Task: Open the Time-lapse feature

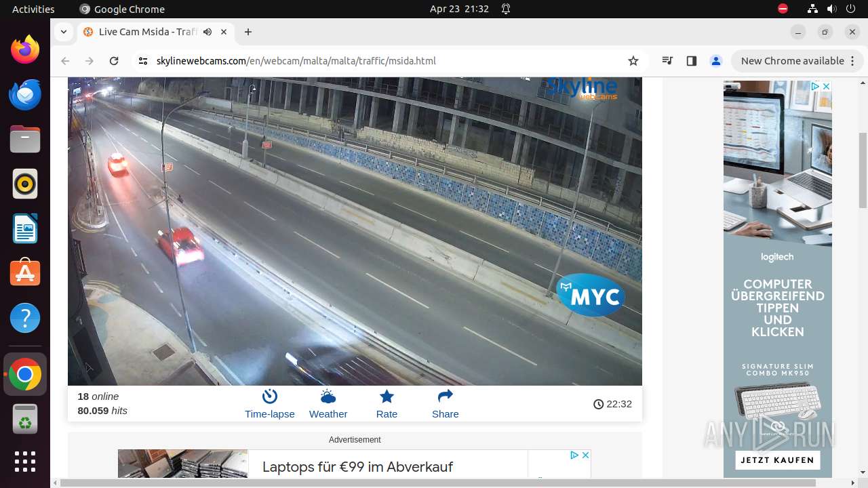Action: [269, 404]
